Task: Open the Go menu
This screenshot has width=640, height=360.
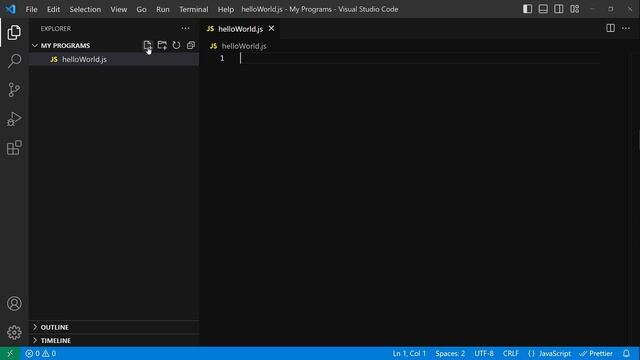Action: coord(141,9)
